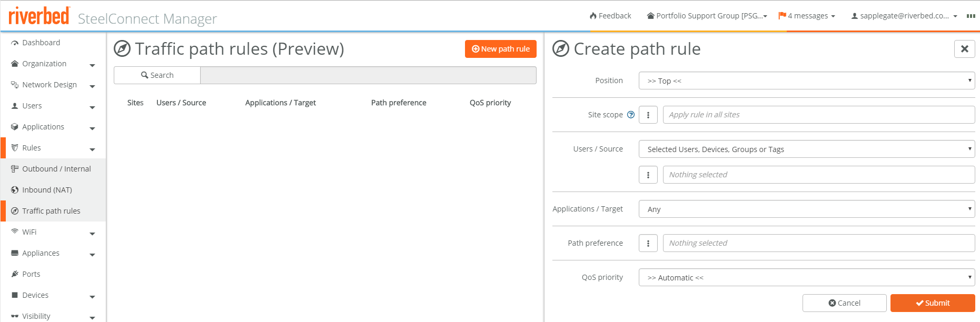980x322 pixels.
Task: Open the 4 messages menu
Action: point(807,16)
